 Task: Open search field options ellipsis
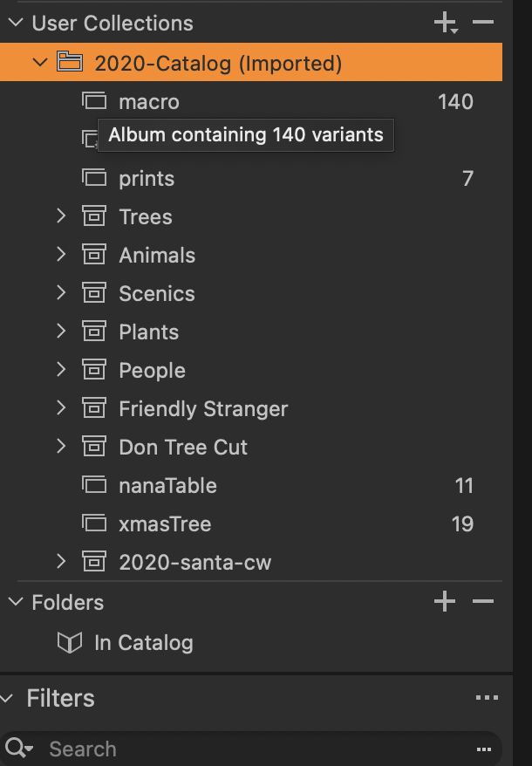(484, 749)
